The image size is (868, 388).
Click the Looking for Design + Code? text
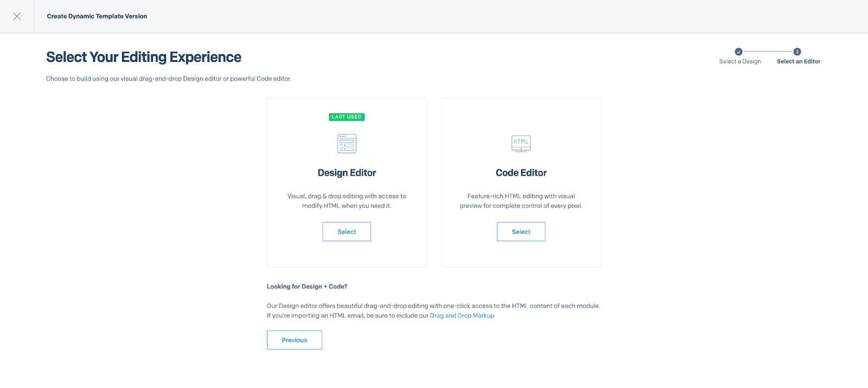tap(307, 287)
